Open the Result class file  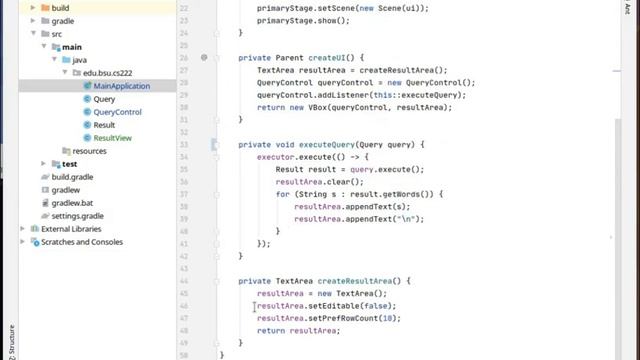(x=104, y=125)
